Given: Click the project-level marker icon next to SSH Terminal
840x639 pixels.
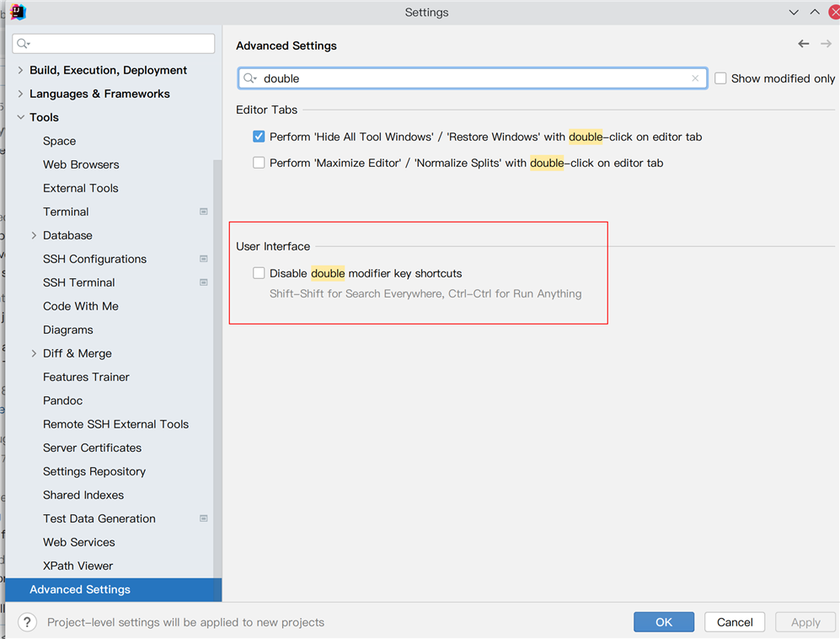Looking at the screenshot, I should (204, 282).
